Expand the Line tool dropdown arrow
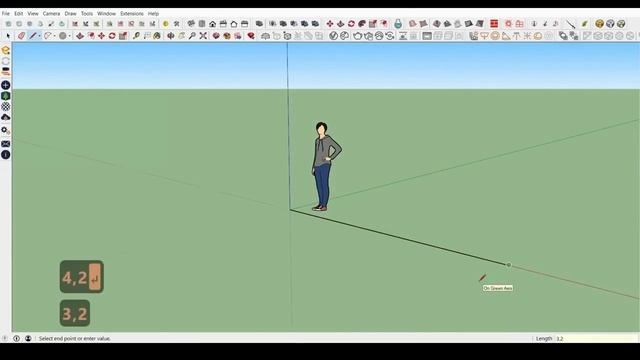The height and width of the screenshot is (360, 640). tap(40, 36)
